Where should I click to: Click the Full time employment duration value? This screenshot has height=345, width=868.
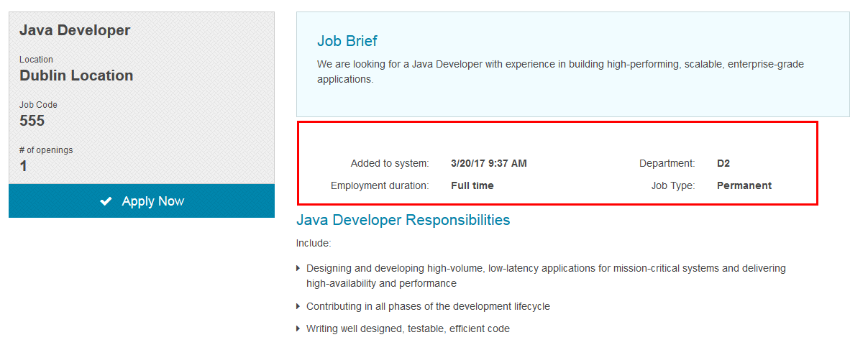click(x=472, y=185)
